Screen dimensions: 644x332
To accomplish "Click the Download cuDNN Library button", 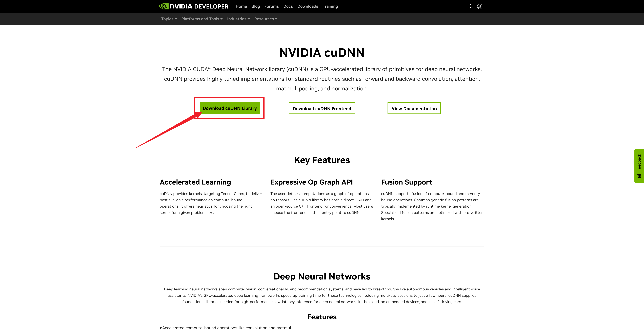I will tap(230, 108).
